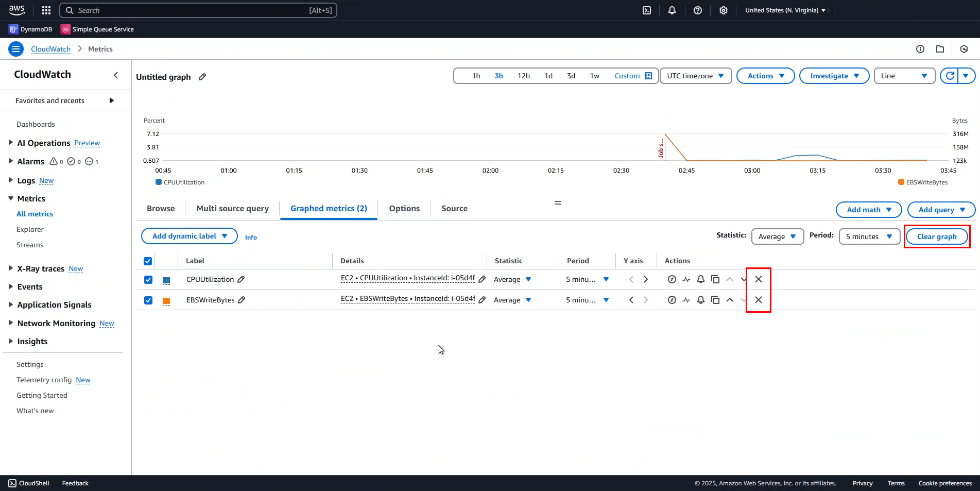Open the CloudWatch breadcrumb link
The width and height of the screenshot is (980, 491).
point(50,49)
